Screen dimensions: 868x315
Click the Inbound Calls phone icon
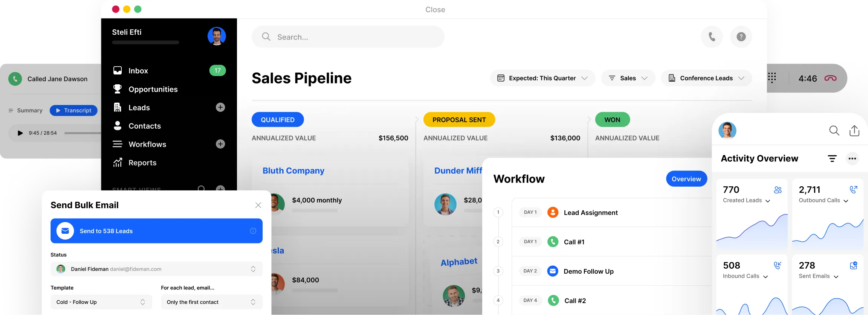(778, 265)
